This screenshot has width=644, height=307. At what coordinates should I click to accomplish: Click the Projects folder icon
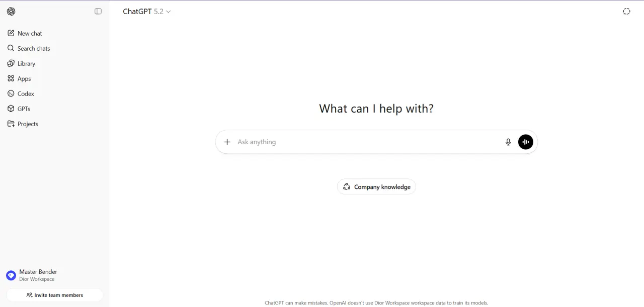(x=11, y=124)
